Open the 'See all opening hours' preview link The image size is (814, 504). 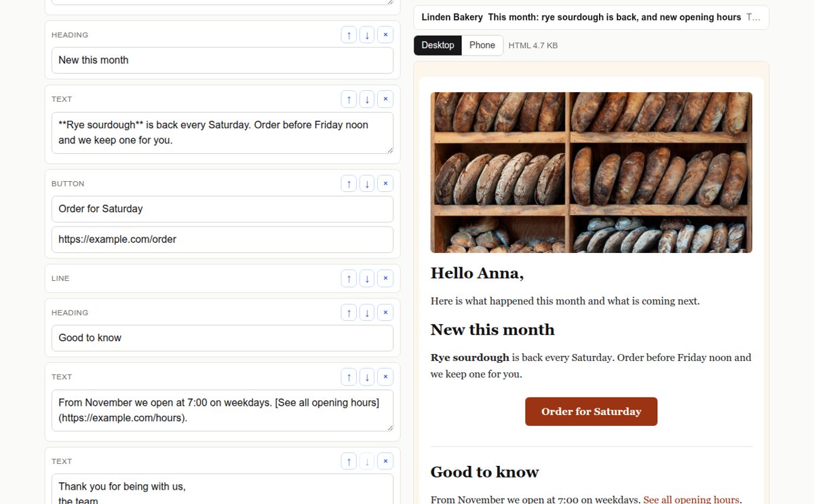coord(691,500)
